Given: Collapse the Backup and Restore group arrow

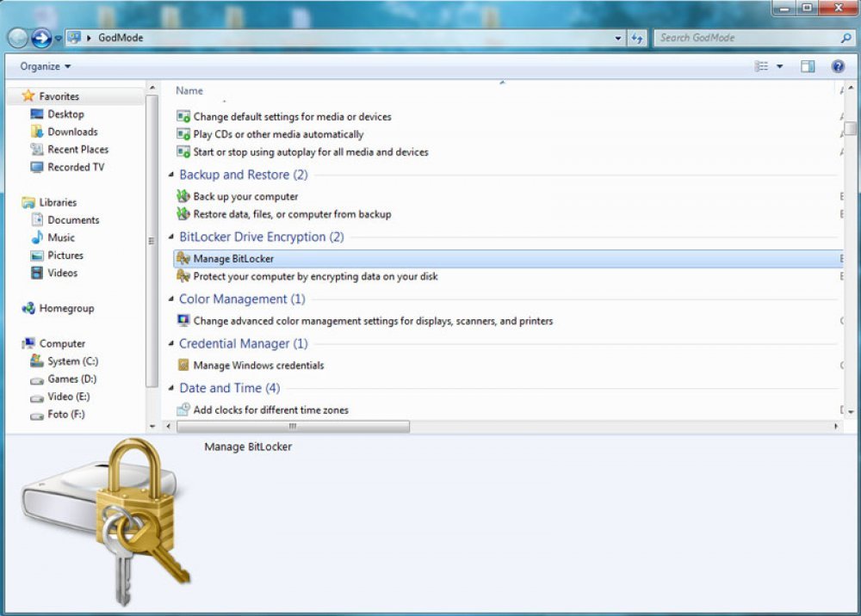Looking at the screenshot, I should click(x=170, y=175).
